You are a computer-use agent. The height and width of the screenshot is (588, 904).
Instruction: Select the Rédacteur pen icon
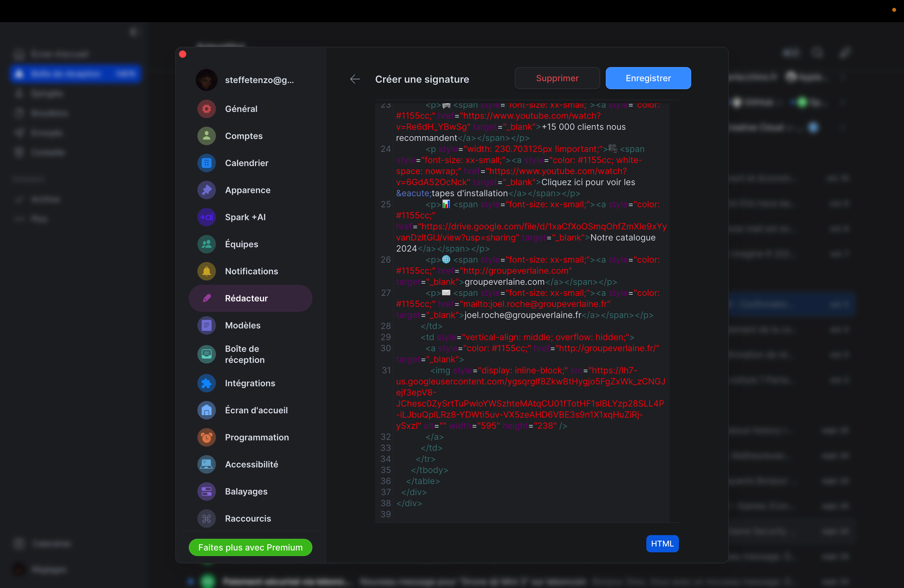[206, 298]
